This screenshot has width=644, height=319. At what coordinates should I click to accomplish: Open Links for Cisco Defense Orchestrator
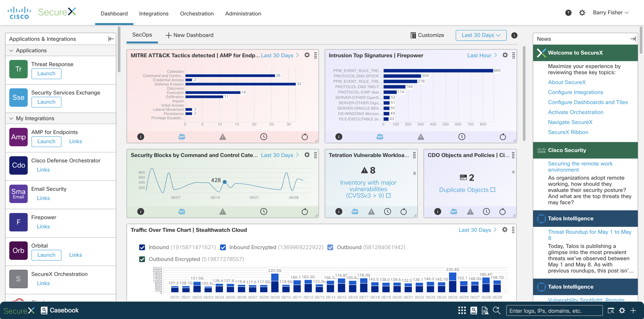(43, 170)
